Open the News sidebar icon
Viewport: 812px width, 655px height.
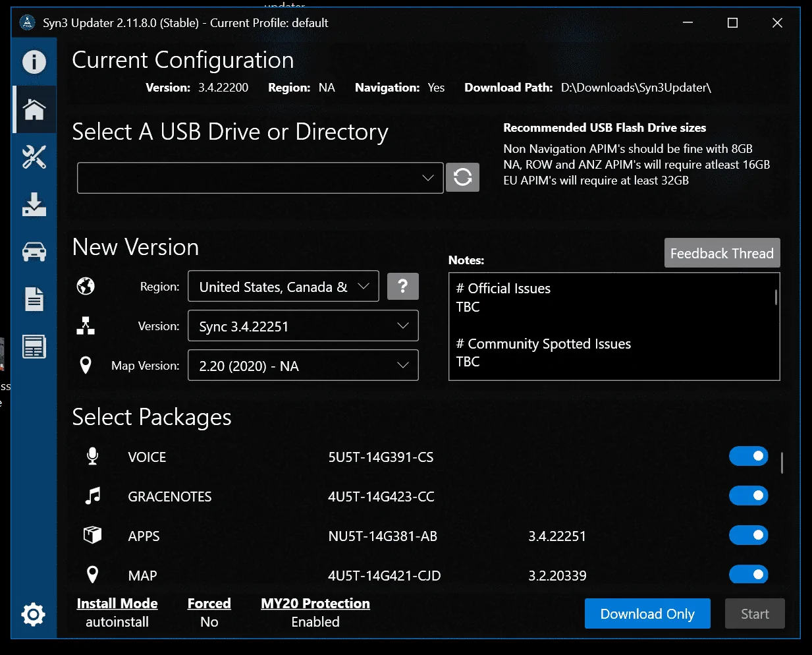tap(34, 347)
